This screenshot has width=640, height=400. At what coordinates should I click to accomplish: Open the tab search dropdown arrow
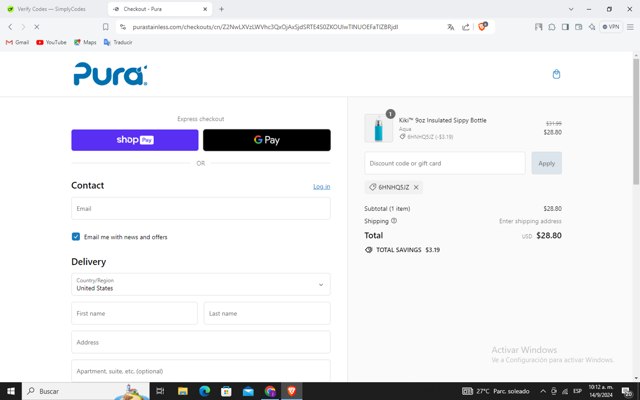coord(571,9)
